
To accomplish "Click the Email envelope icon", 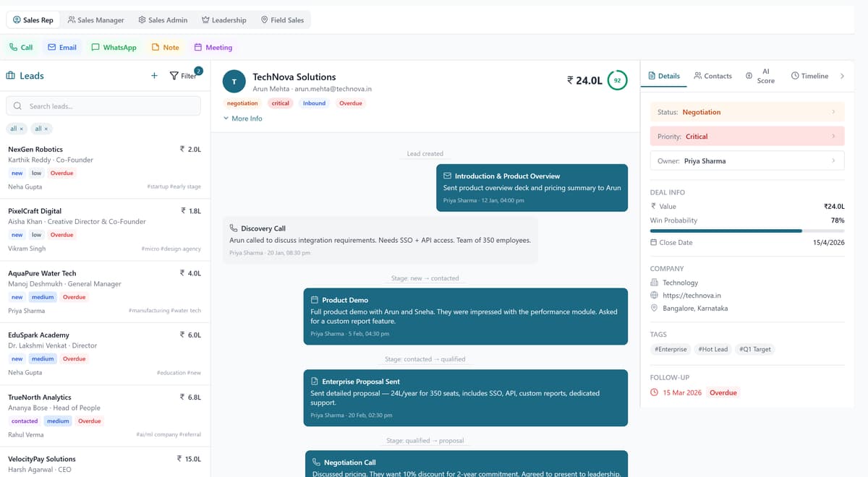I will [51, 47].
